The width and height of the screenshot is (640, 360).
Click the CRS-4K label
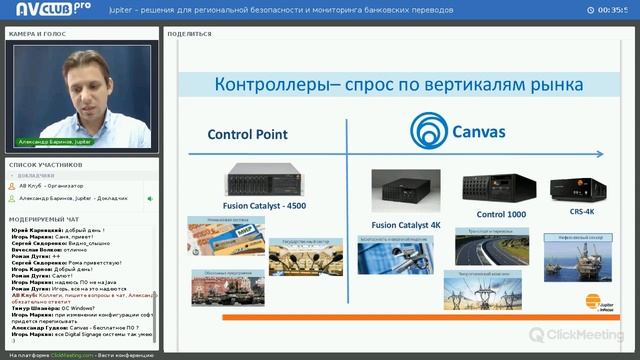pos(582,211)
